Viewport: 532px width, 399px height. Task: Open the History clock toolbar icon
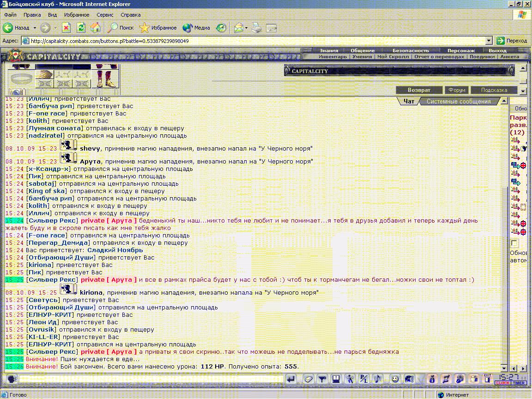(x=221, y=28)
